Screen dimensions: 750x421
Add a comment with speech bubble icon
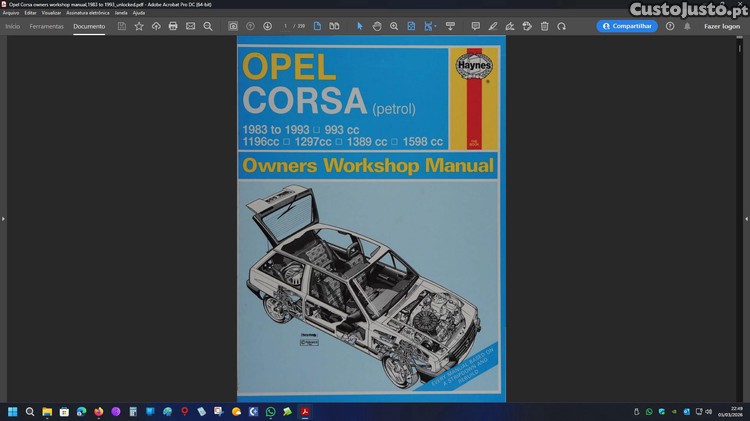click(475, 26)
